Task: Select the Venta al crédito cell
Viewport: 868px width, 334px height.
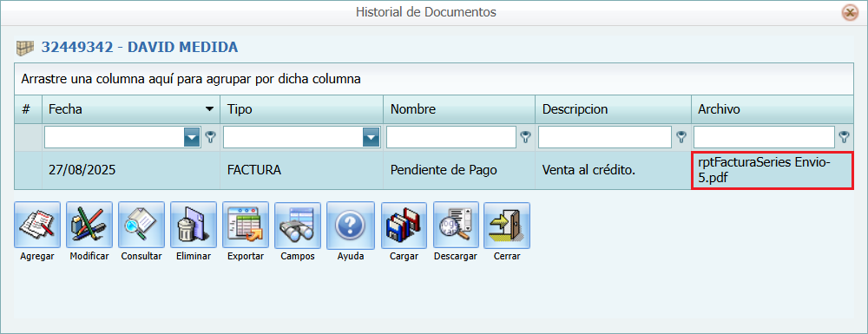Action: [613, 170]
